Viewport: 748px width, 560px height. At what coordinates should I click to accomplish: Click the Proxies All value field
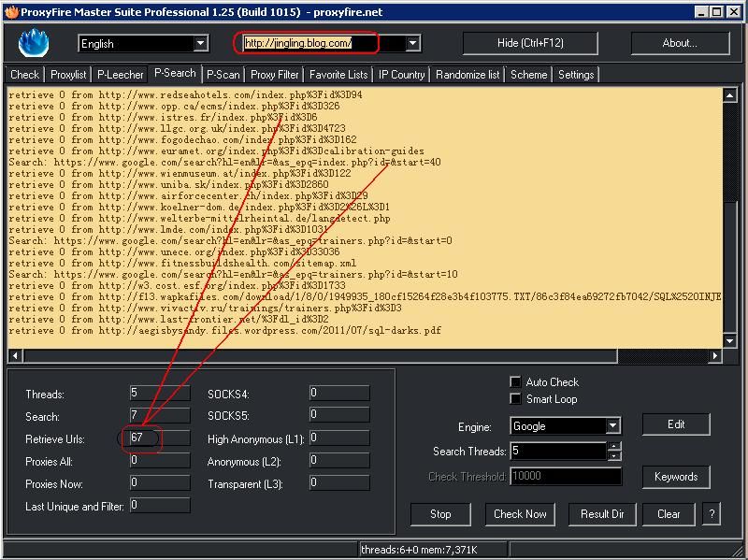click(x=160, y=460)
